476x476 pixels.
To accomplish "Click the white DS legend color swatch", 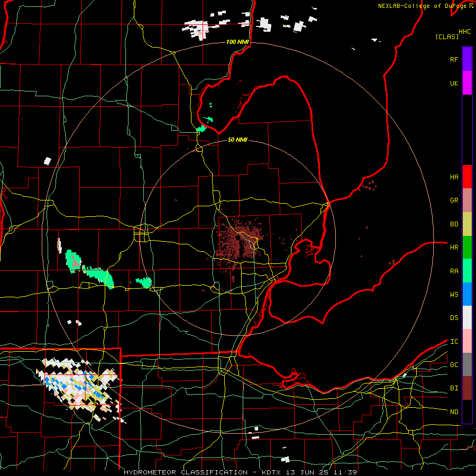I will point(467,317).
